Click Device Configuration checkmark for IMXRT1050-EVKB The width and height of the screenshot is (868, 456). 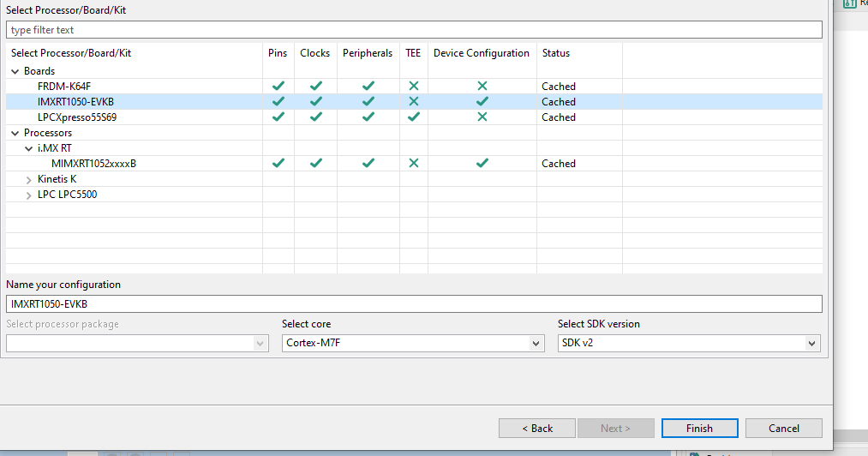[482, 102]
